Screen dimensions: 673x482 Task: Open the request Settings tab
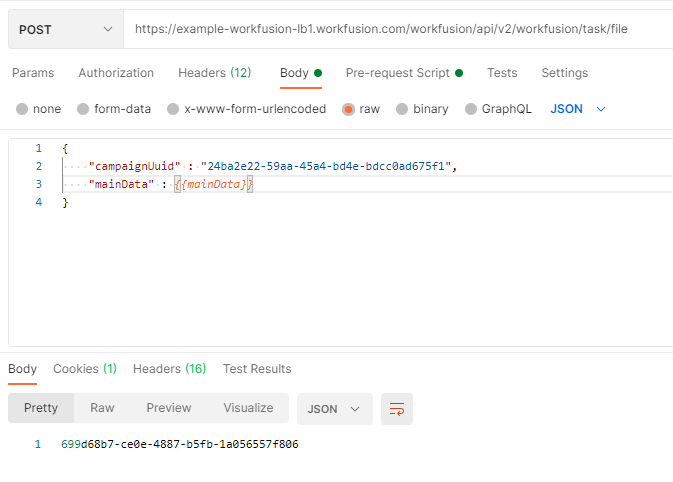[x=564, y=73]
